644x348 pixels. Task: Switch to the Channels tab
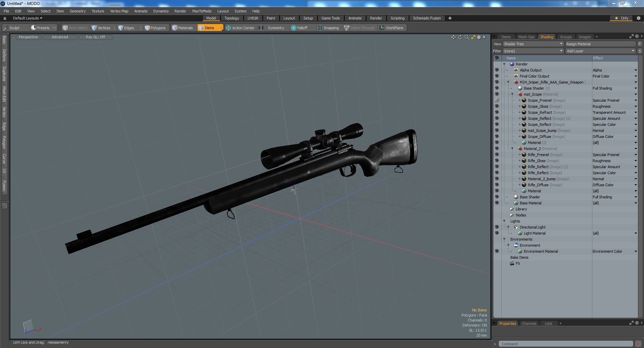[529, 324]
